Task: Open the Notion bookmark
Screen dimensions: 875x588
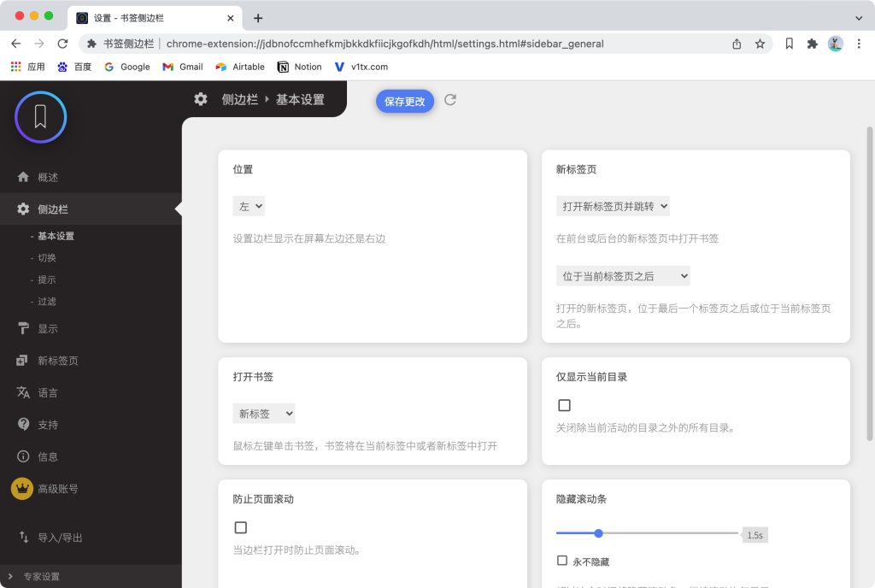Action: 300,67
